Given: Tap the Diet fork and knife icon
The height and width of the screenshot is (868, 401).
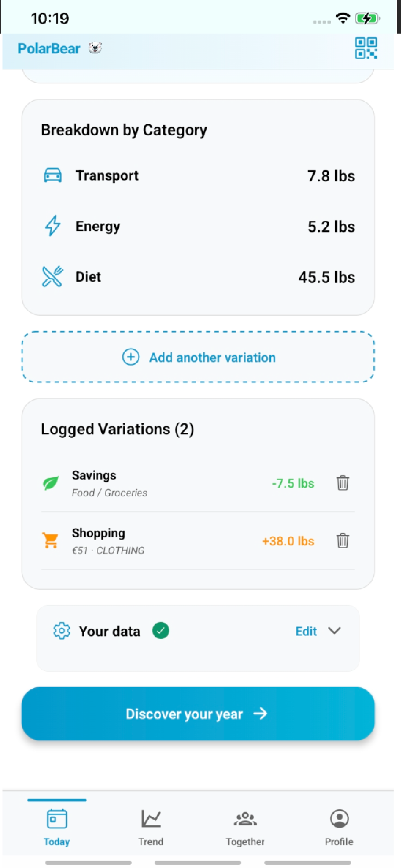Looking at the screenshot, I should pos(53,276).
